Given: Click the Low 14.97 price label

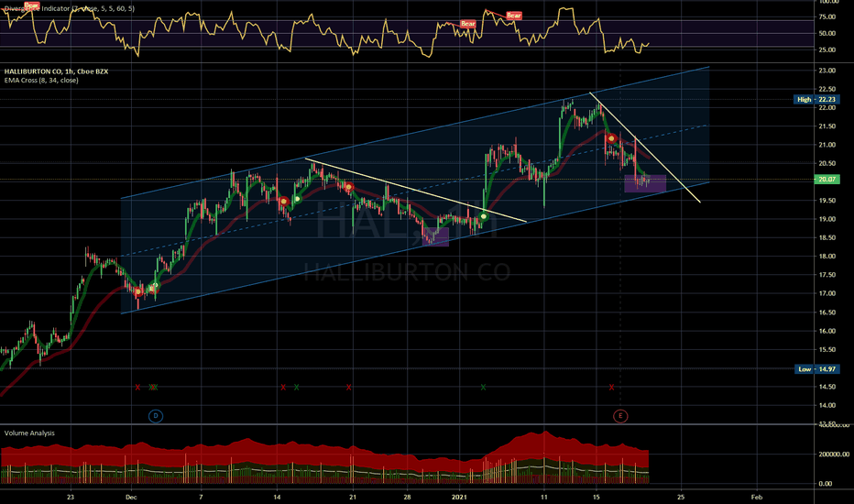Looking at the screenshot, I should click(x=816, y=369).
